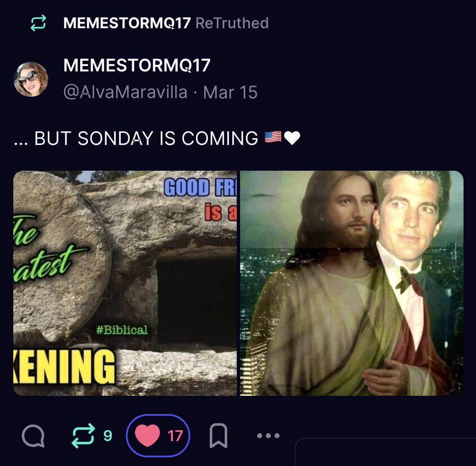Visit the @AlvaMaravilla handle
The width and height of the screenshot is (476, 466).
(125, 92)
